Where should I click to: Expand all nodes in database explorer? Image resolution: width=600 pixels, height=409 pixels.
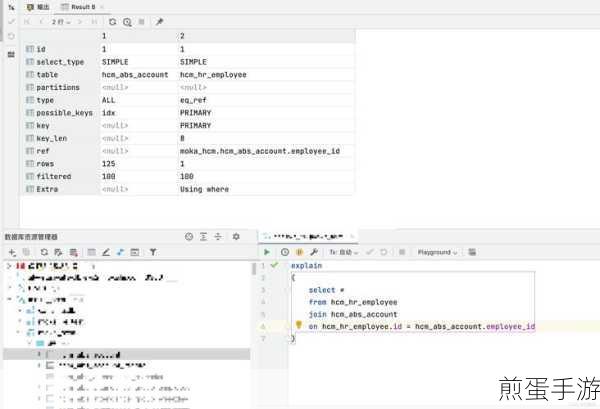(x=203, y=236)
